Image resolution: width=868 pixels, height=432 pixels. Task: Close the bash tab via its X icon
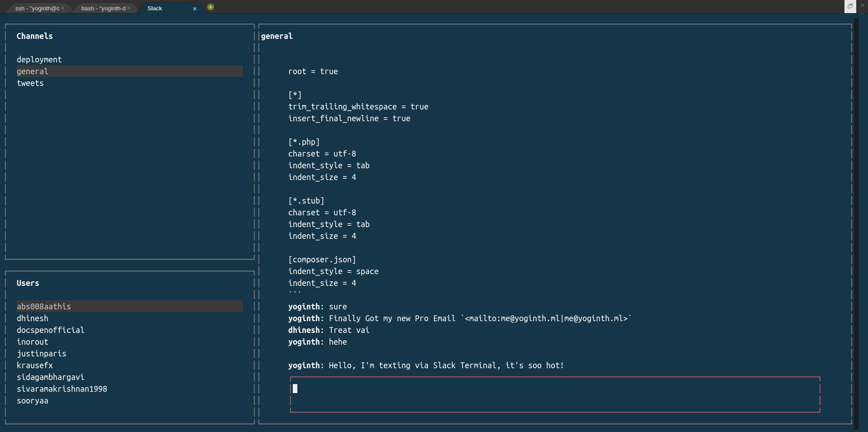(x=129, y=8)
